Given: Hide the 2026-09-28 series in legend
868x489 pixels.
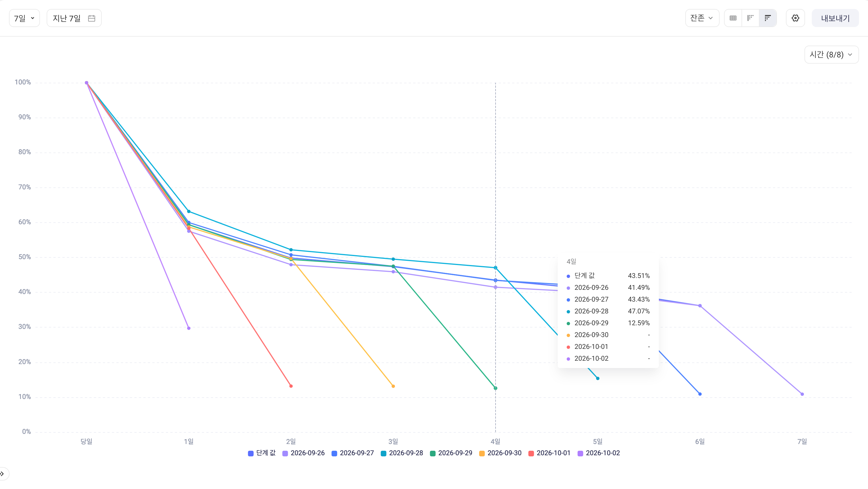Looking at the screenshot, I should coord(402,453).
